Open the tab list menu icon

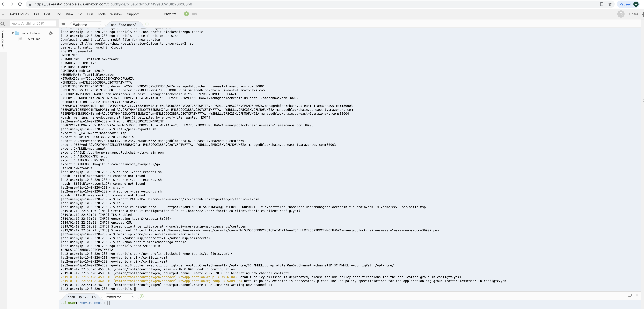pos(63,24)
